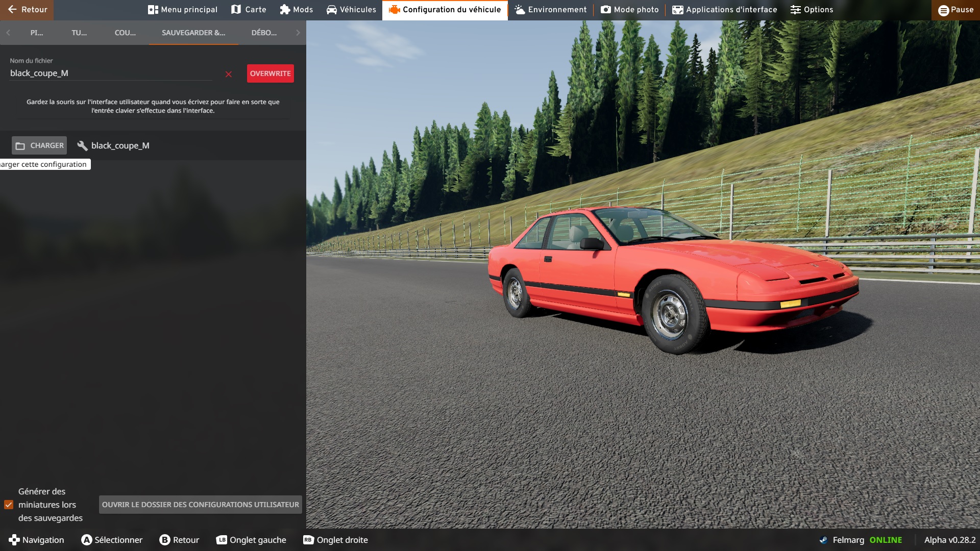
Task: Click the red X to clear filename
Action: click(x=229, y=74)
